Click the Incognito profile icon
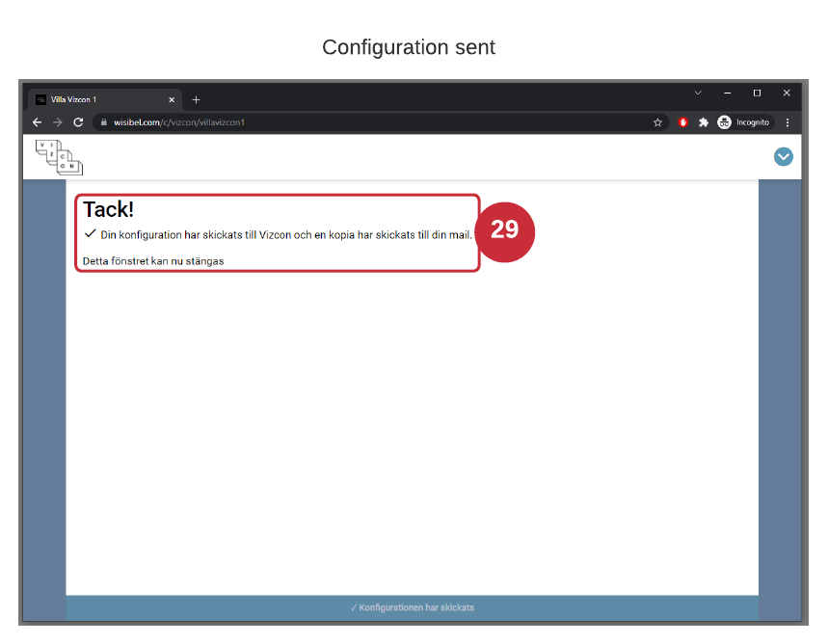This screenshot has width=828, height=644. [x=725, y=122]
